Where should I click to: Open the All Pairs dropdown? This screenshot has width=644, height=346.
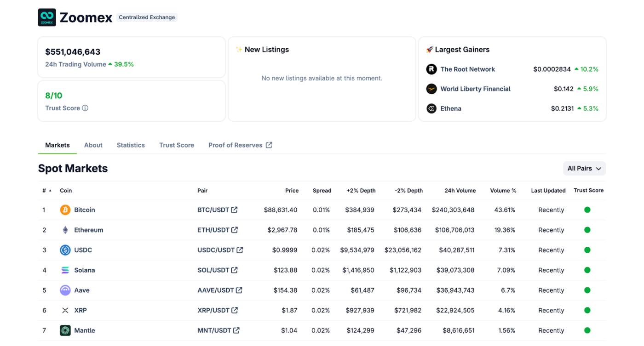[584, 169]
